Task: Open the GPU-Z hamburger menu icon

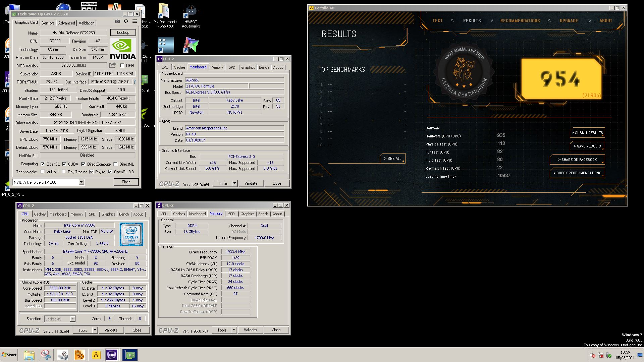Action: [x=135, y=21]
